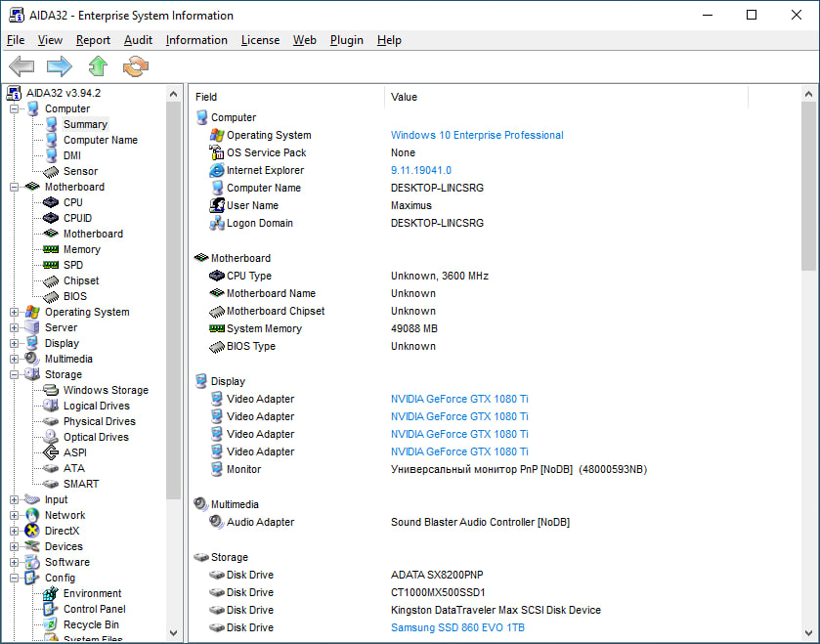The image size is (820, 644).
Task: Open the Windows 10 Enterprise Professional link
Action: [477, 135]
